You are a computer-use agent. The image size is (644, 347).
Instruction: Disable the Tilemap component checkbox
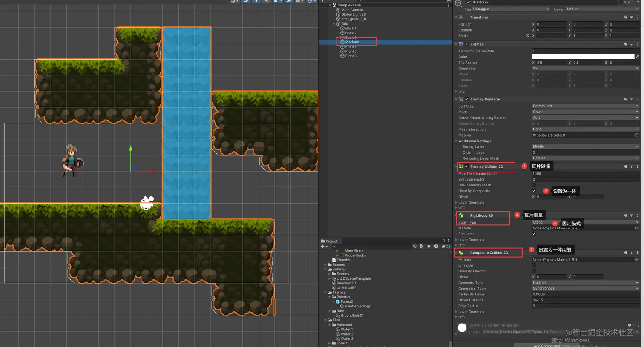coord(466,44)
